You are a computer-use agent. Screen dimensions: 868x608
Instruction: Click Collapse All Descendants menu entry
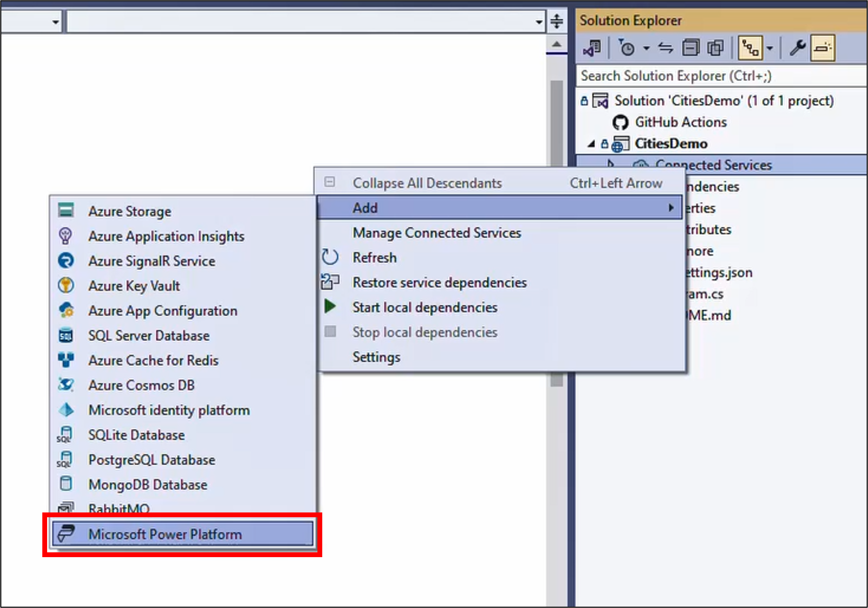pyautogui.click(x=500, y=183)
